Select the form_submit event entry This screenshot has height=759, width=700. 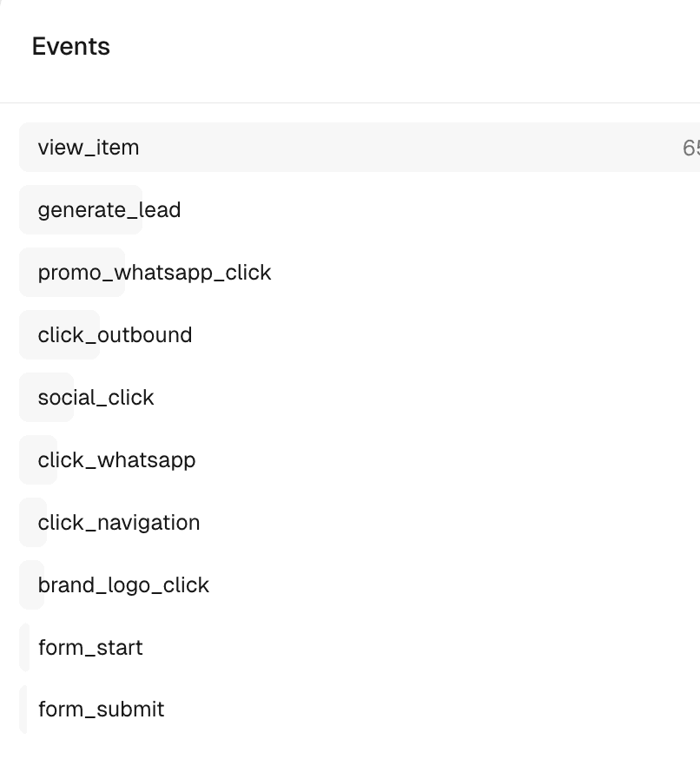[101, 709]
